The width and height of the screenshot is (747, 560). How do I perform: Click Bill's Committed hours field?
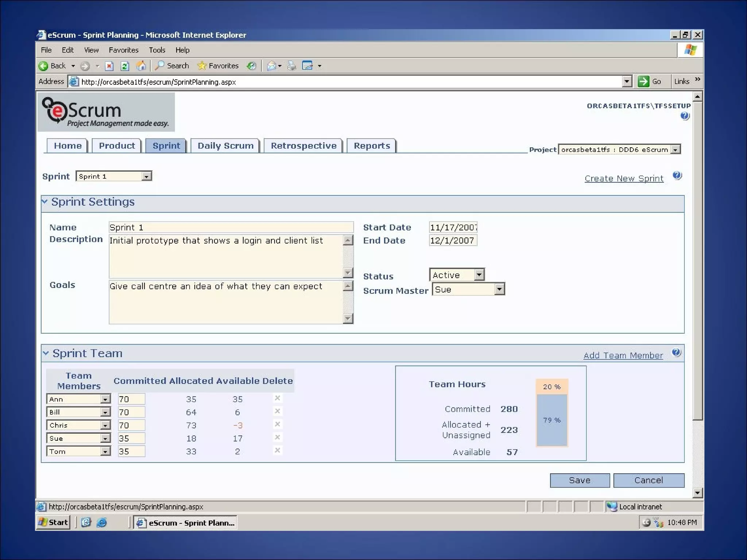point(131,412)
